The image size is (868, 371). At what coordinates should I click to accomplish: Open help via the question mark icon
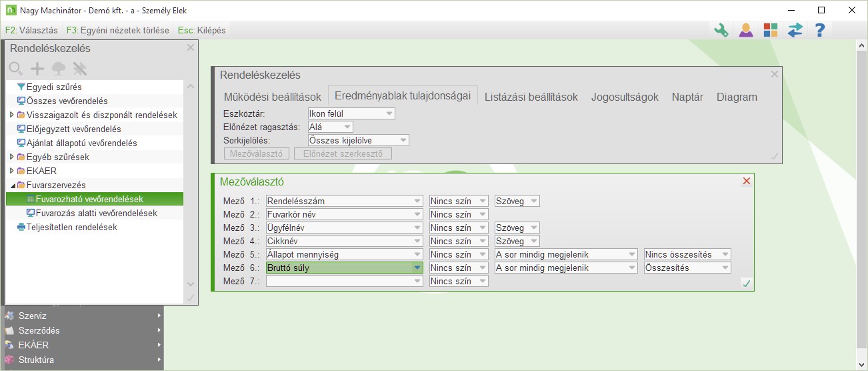coord(820,30)
